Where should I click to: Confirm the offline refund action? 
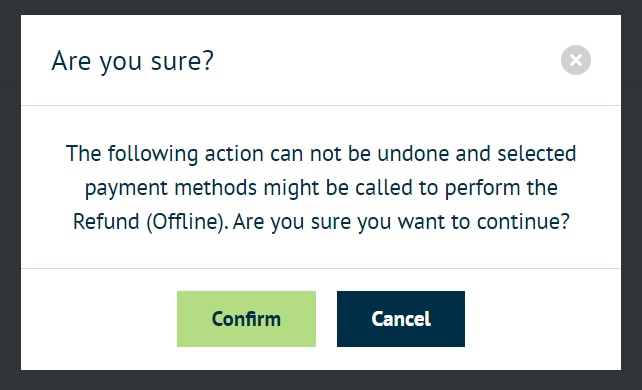tap(246, 319)
